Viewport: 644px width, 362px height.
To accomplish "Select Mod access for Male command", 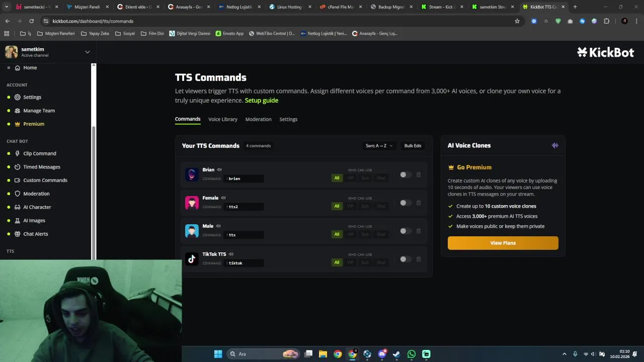I will tap(381, 234).
